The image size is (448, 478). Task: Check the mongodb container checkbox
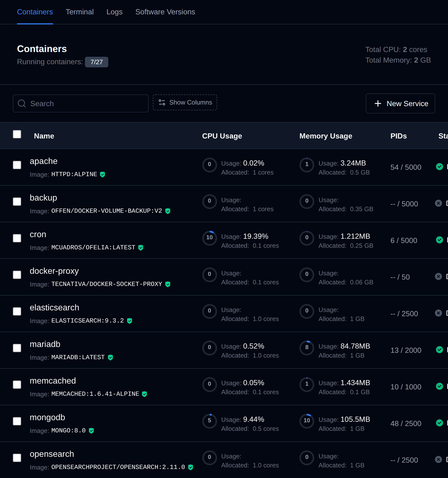[x=17, y=421]
